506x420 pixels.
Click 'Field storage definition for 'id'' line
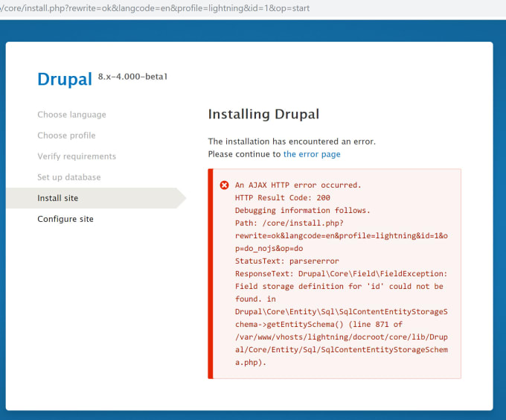click(339, 287)
